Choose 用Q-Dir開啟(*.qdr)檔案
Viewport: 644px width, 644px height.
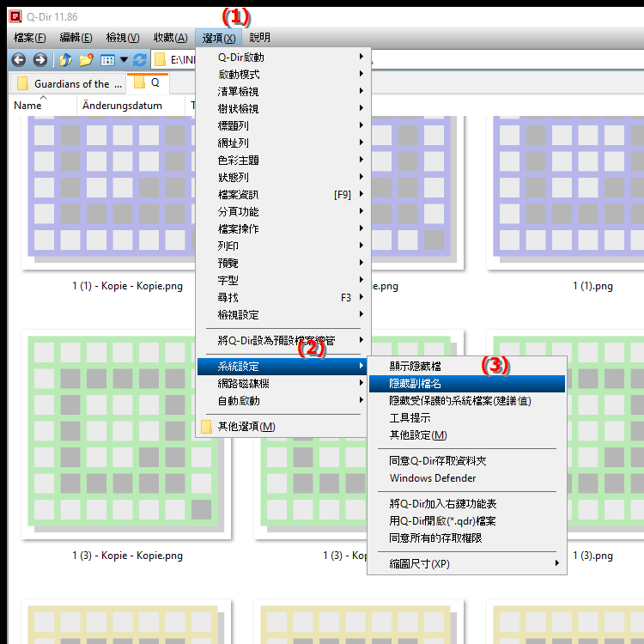tap(467, 521)
